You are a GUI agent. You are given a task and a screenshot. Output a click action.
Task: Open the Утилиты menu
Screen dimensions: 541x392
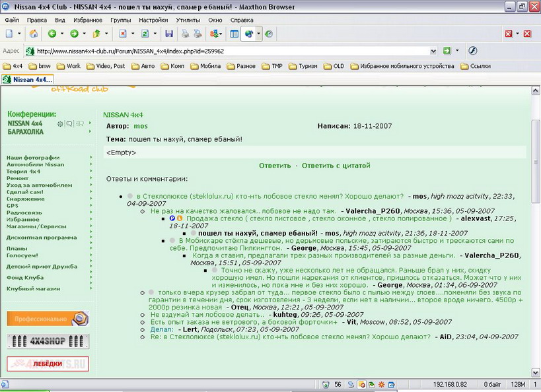click(188, 20)
